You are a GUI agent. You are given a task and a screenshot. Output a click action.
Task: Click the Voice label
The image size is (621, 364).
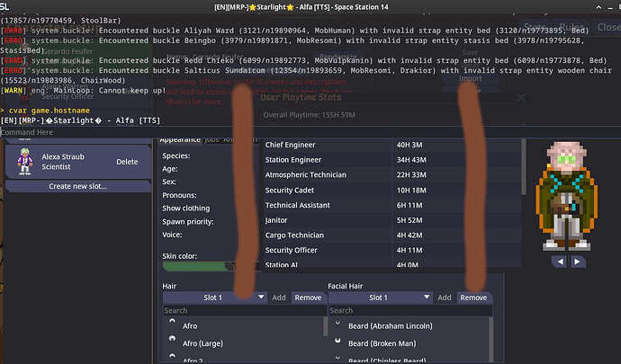tap(172, 235)
